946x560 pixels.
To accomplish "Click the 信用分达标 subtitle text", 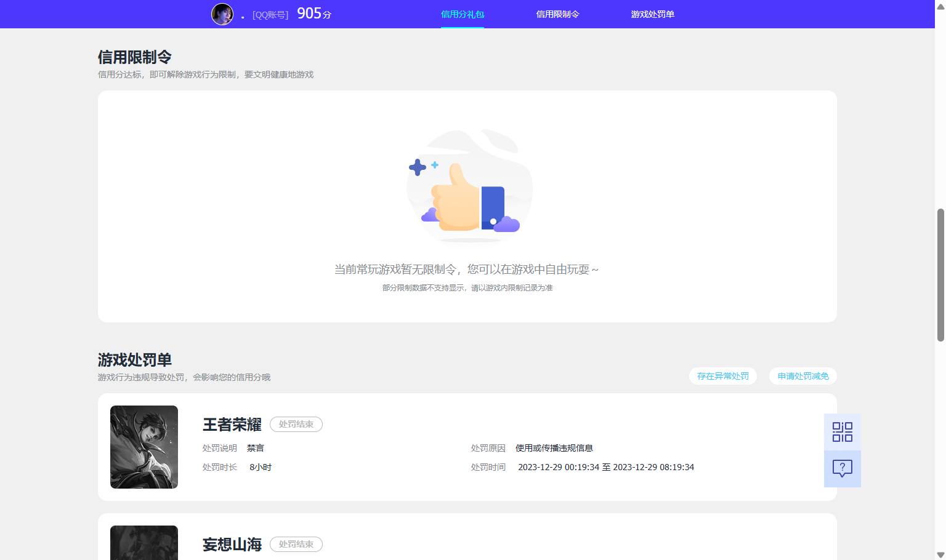I will [206, 74].
